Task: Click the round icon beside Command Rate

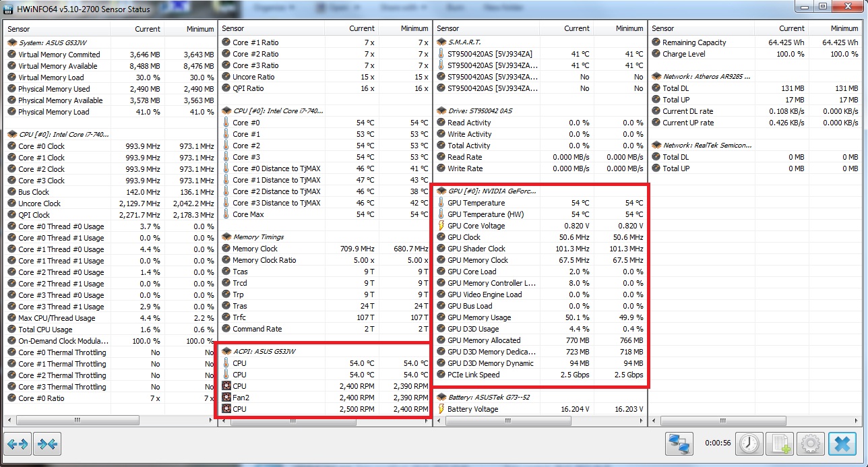Action: [x=226, y=329]
